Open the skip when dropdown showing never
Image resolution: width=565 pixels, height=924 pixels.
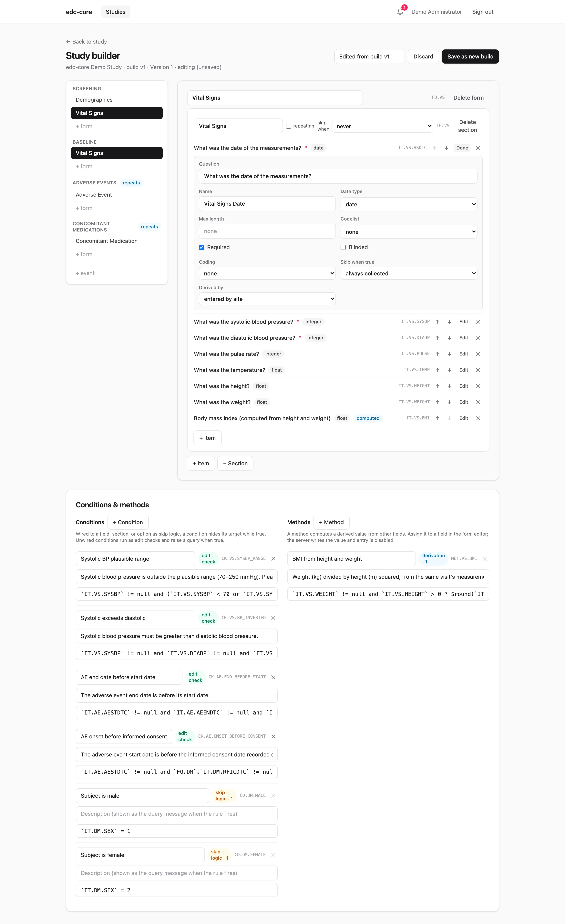[382, 126]
